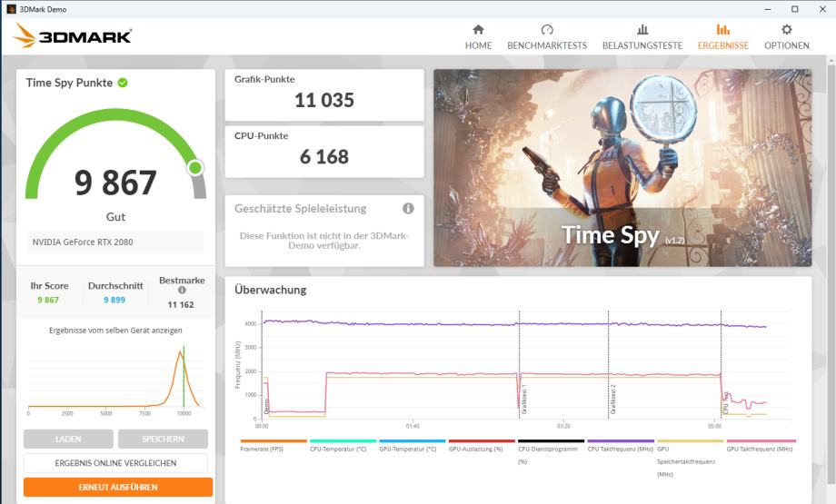This screenshot has height=504, width=836.
Task: Click the home house icon
Action: click(x=478, y=29)
